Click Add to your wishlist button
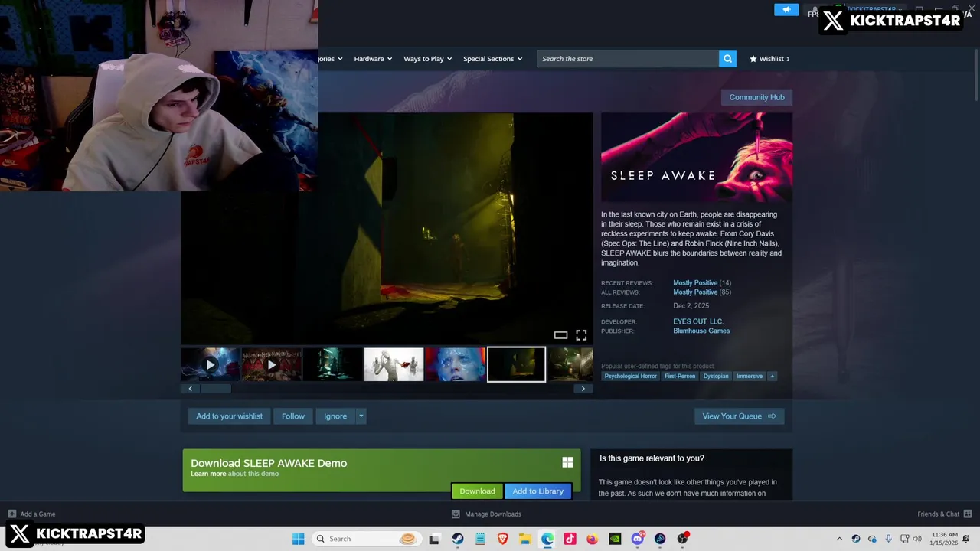 coord(229,416)
